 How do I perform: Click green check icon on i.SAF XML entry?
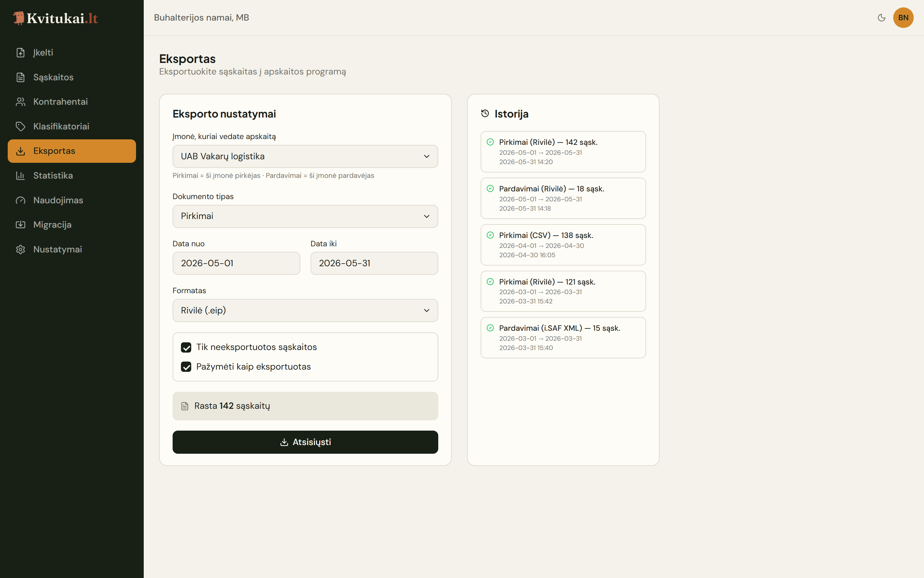[490, 328]
